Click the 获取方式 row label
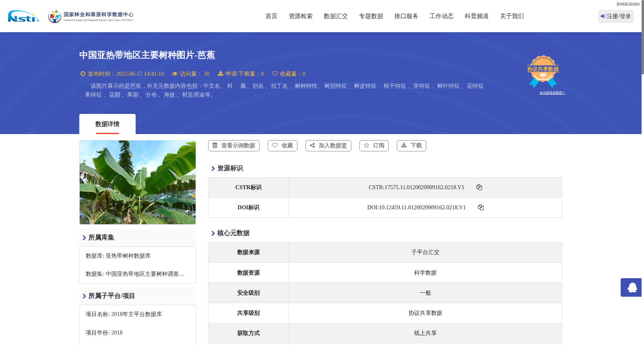The image size is (644, 345). pyautogui.click(x=248, y=333)
